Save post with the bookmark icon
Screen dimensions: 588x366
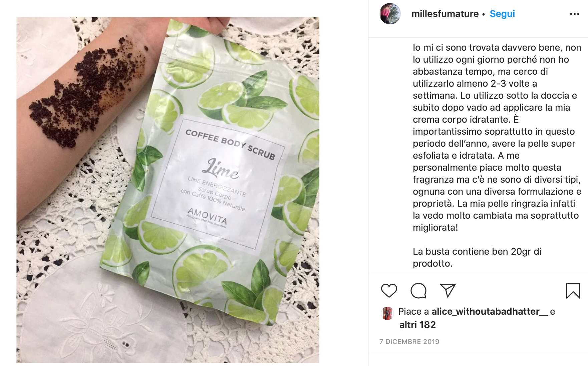[x=573, y=290]
